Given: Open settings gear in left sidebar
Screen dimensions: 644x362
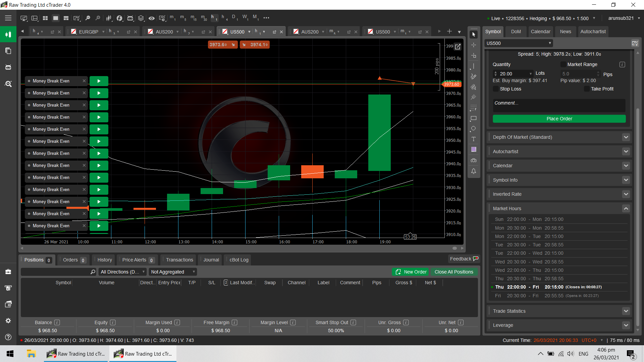Looking at the screenshot, I should coord(8,321).
